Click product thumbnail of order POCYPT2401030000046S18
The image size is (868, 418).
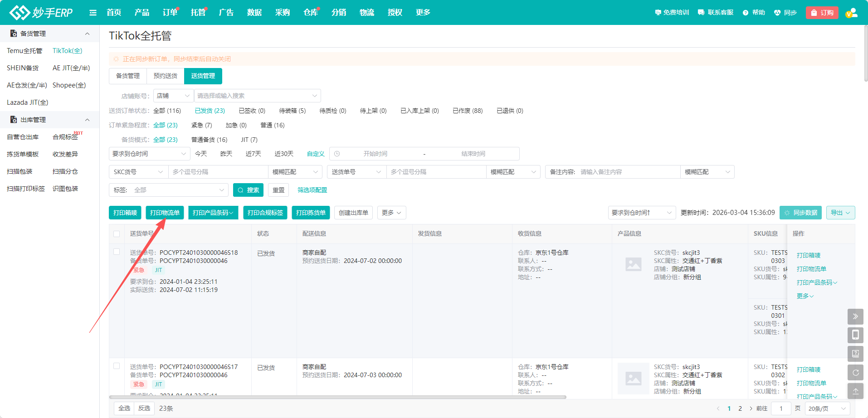pyautogui.click(x=634, y=264)
